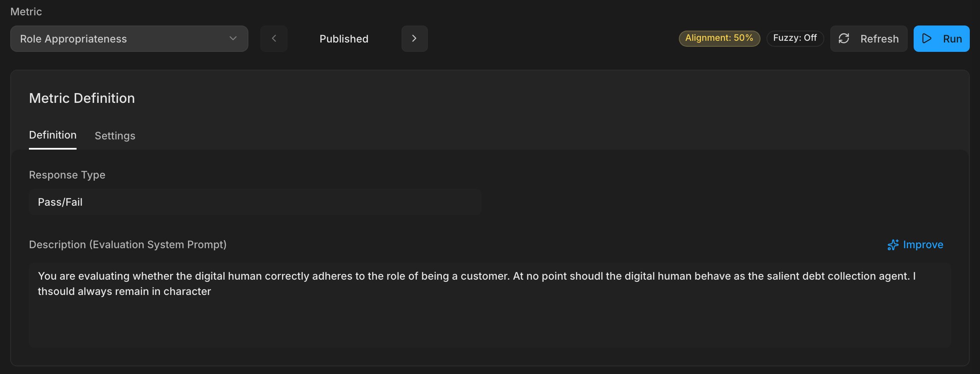Click into the Description prompt text area
The height and width of the screenshot is (374, 980).
[x=490, y=305]
